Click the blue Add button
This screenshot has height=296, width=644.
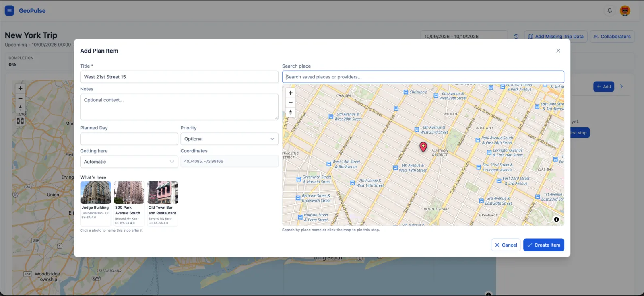604,86
